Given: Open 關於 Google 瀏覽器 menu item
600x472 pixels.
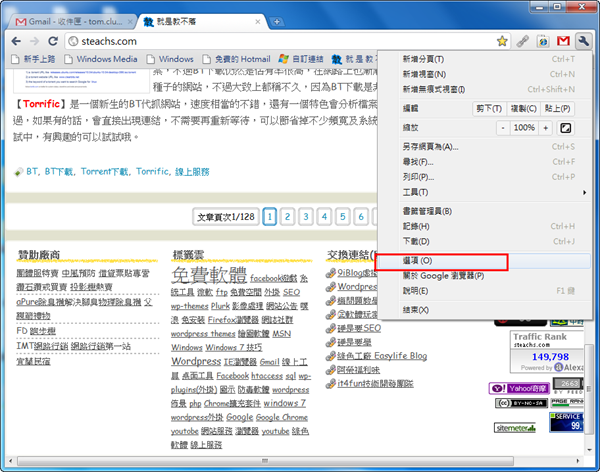Looking at the screenshot, I should point(485,276).
